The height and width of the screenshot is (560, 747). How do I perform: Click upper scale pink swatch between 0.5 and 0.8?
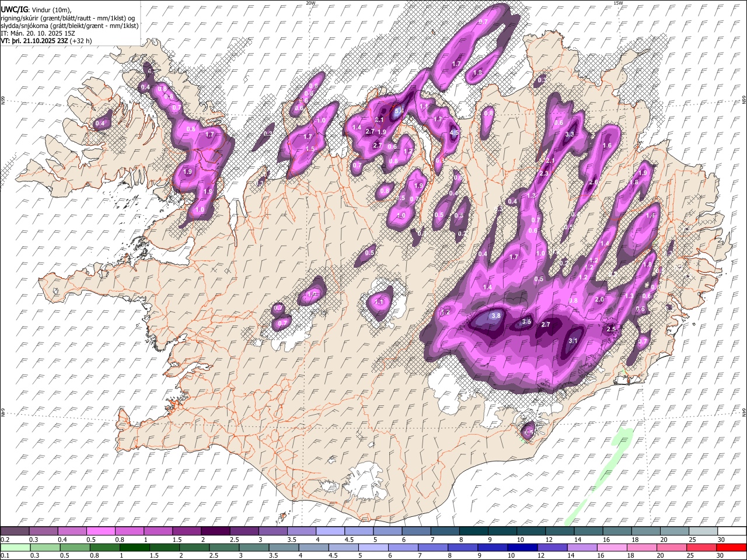tap(102, 531)
